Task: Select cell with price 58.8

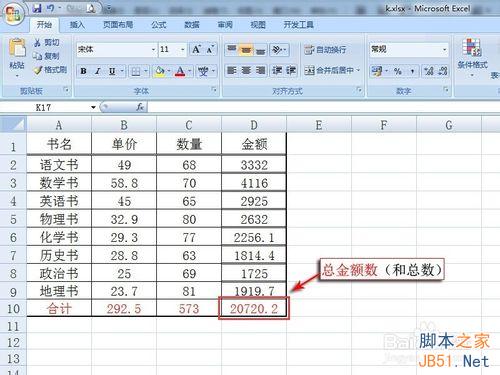Action: (x=124, y=183)
